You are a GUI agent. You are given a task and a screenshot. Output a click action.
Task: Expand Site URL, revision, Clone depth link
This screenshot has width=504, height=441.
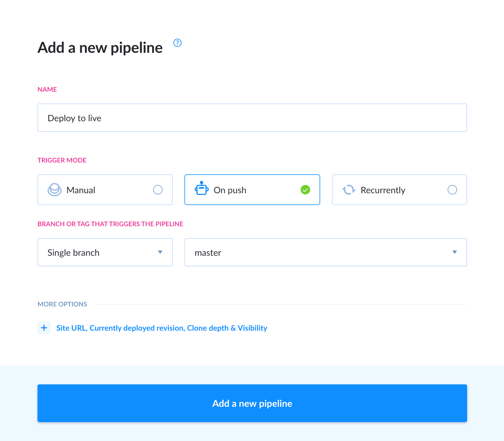[162, 328]
